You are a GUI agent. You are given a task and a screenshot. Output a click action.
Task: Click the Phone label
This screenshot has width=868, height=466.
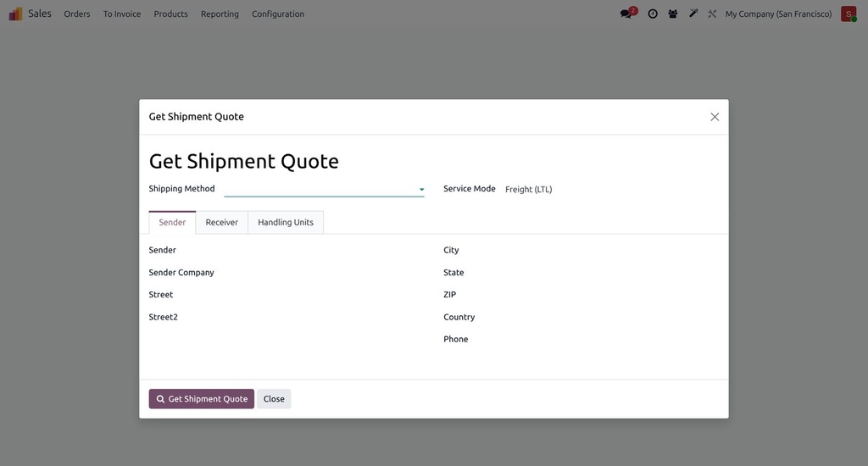(455, 339)
